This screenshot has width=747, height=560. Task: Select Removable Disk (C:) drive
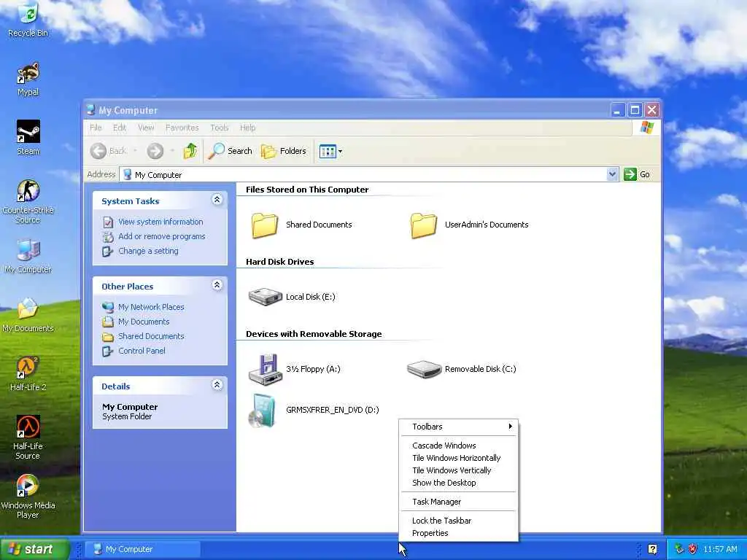click(x=461, y=369)
